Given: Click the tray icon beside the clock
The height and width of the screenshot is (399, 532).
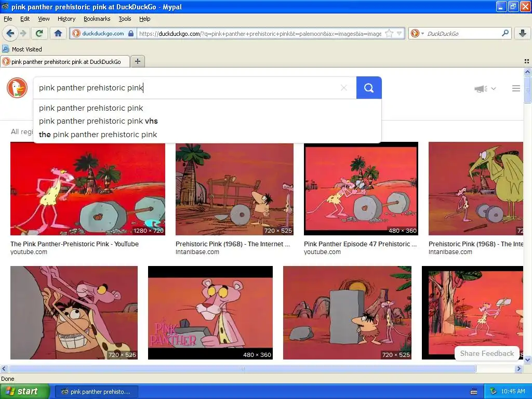Looking at the screenshot, I should (x=494, y=392).
